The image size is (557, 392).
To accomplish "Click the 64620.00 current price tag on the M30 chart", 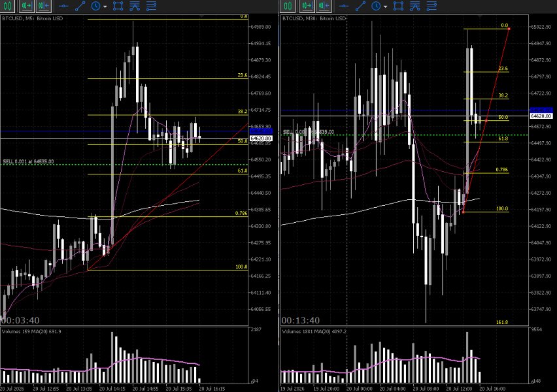I will point(541,116).
